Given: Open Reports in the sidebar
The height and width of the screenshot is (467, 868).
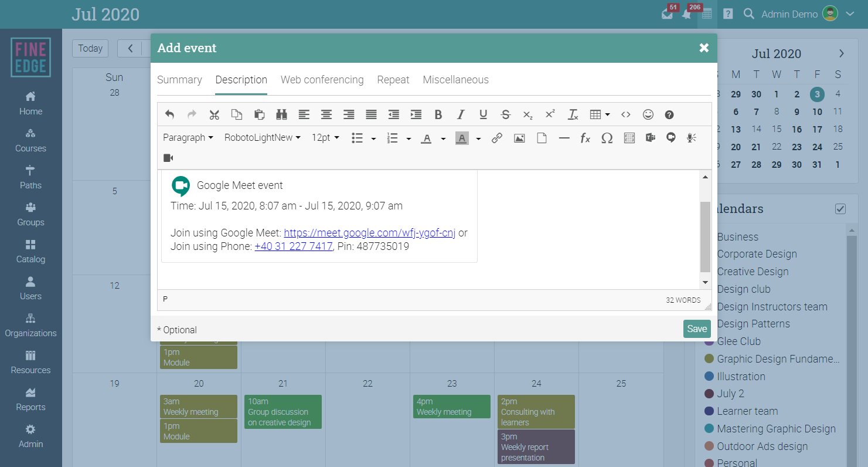Looking at the screenshot, I should [x=30, y=400].
